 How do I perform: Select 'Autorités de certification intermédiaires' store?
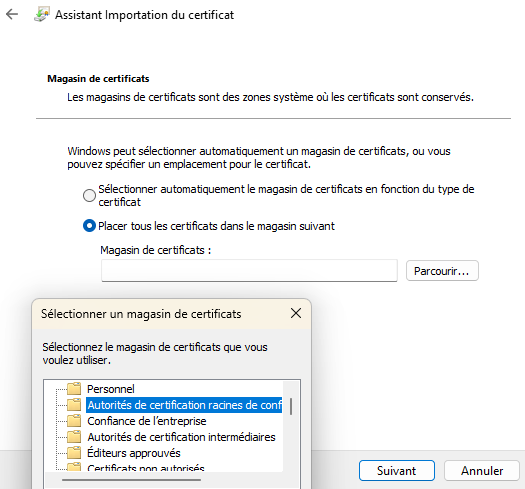(181, 437)
